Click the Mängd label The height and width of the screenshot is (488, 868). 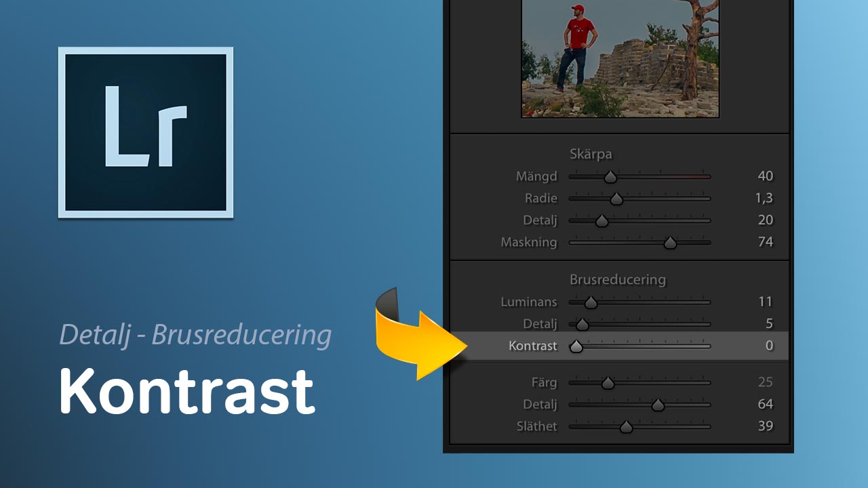536,177
